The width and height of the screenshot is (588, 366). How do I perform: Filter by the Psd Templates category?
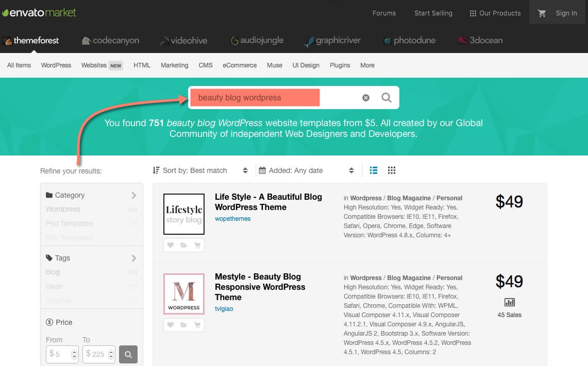(x=70, y=223)
